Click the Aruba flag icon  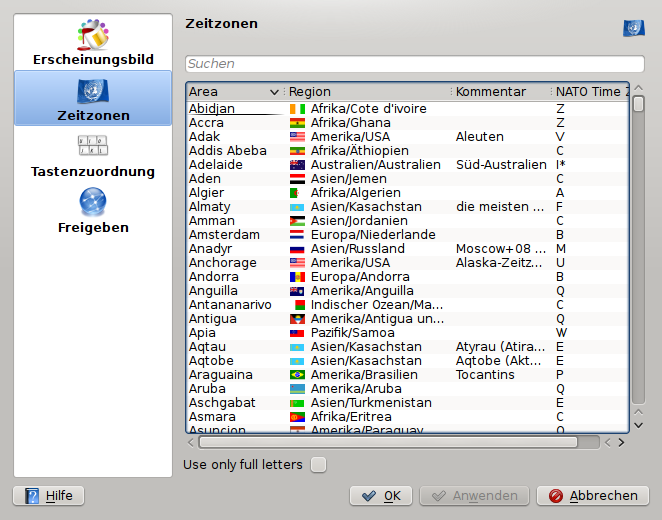click(x=297, y=389)
